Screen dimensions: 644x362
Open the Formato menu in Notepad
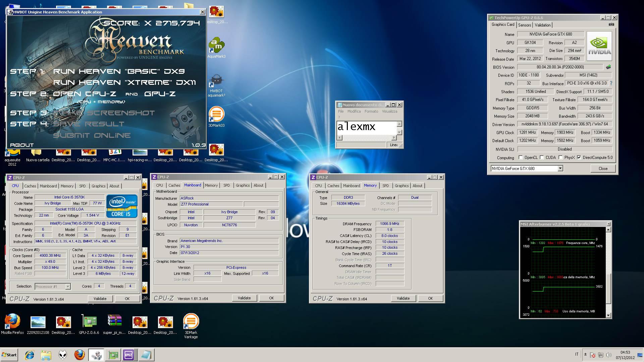[371, 111]
